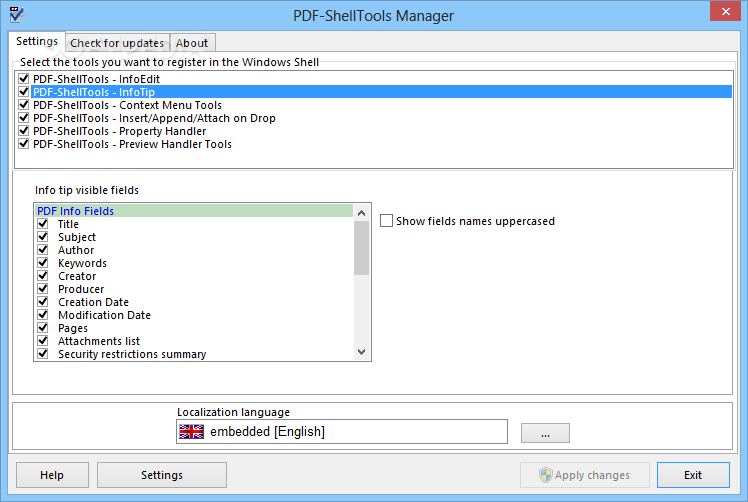Close the PDF-ShellTools Manager window

coord(725,11)
